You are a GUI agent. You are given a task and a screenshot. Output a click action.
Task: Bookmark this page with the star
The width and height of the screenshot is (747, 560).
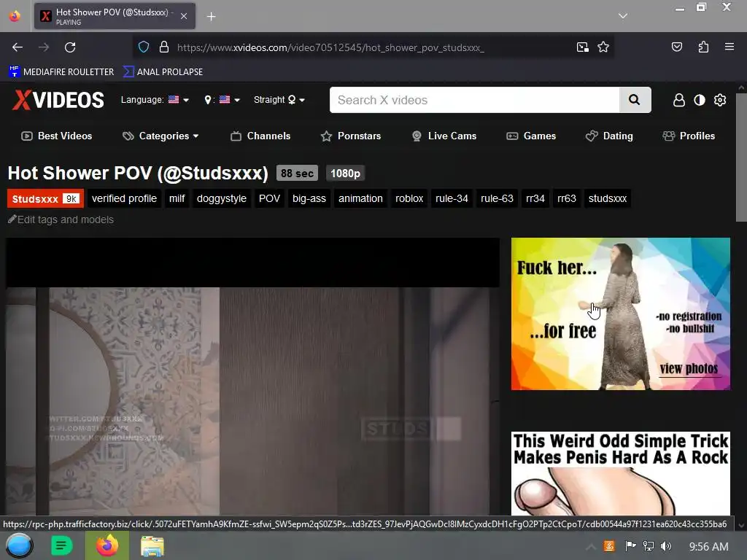pos(603,47)
